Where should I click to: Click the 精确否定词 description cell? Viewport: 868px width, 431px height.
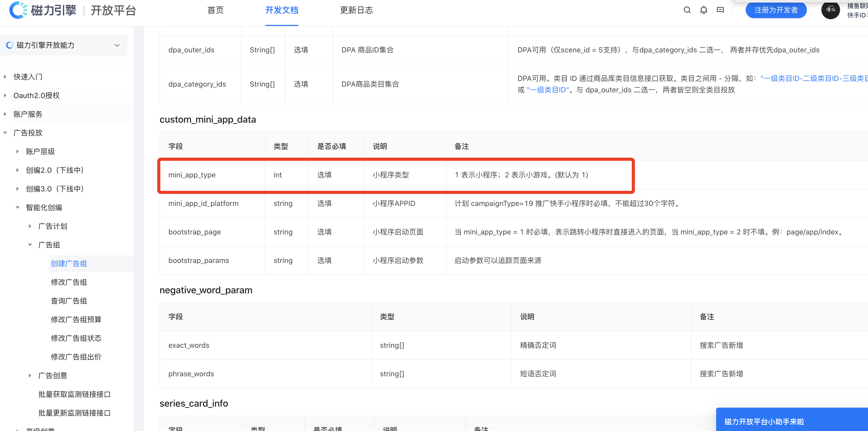point(601,345)
